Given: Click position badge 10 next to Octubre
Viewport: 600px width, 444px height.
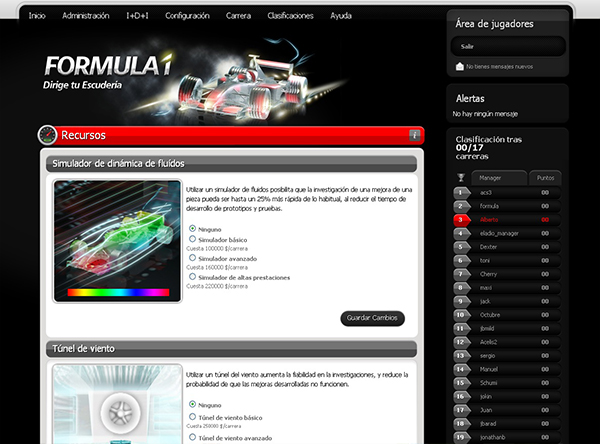Looking at the screenshot, I should [x=461, y=315].
